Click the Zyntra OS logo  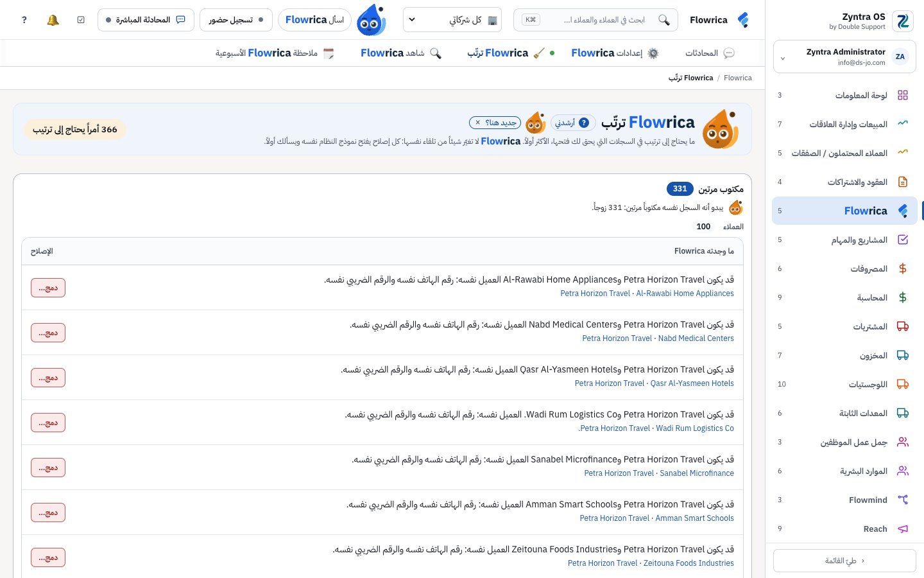903,21
